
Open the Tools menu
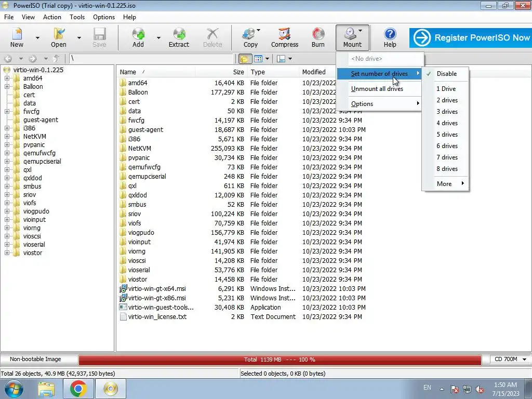pos(77,17)
